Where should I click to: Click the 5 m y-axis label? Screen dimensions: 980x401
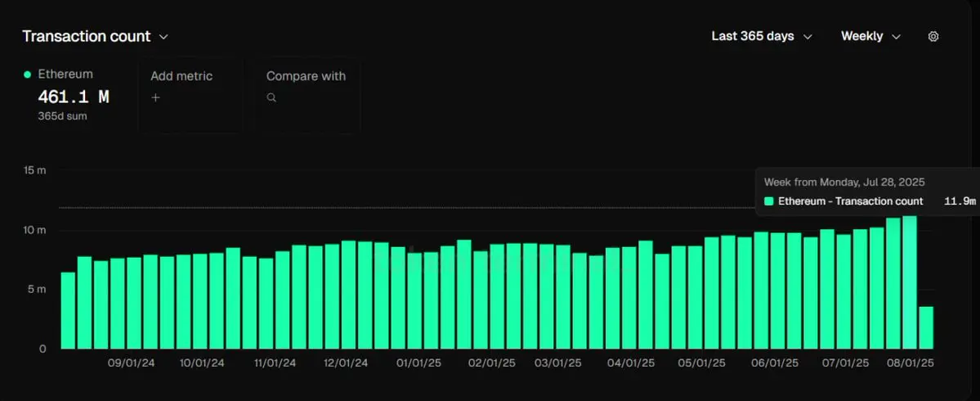click(x=37, y=290)
